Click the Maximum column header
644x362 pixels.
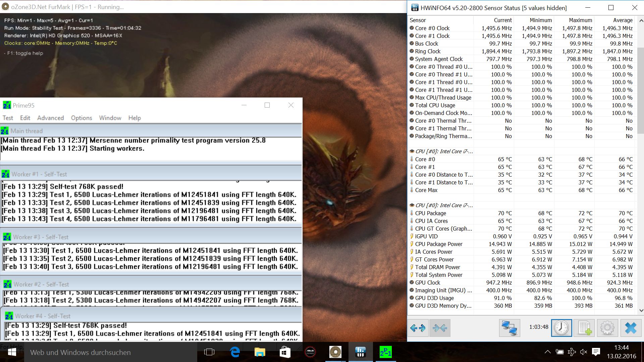coord(574,20)
